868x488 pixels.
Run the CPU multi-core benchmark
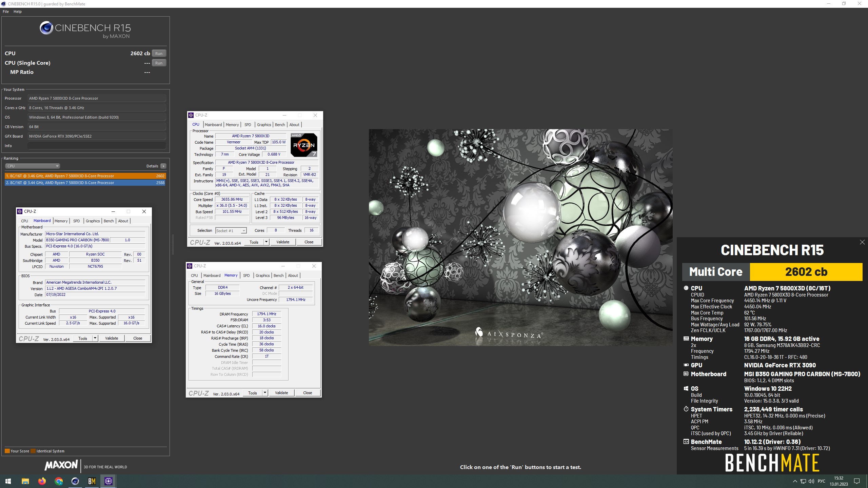click(x=159, y=54)
